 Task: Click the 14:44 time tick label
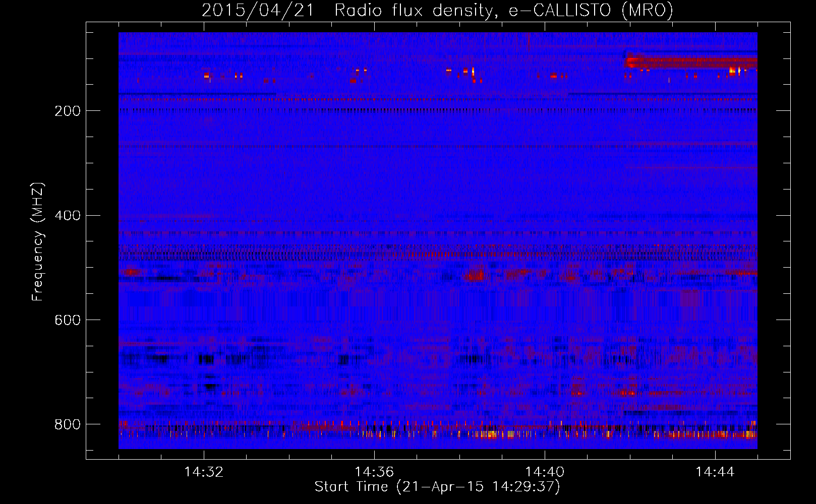point(715,472)
